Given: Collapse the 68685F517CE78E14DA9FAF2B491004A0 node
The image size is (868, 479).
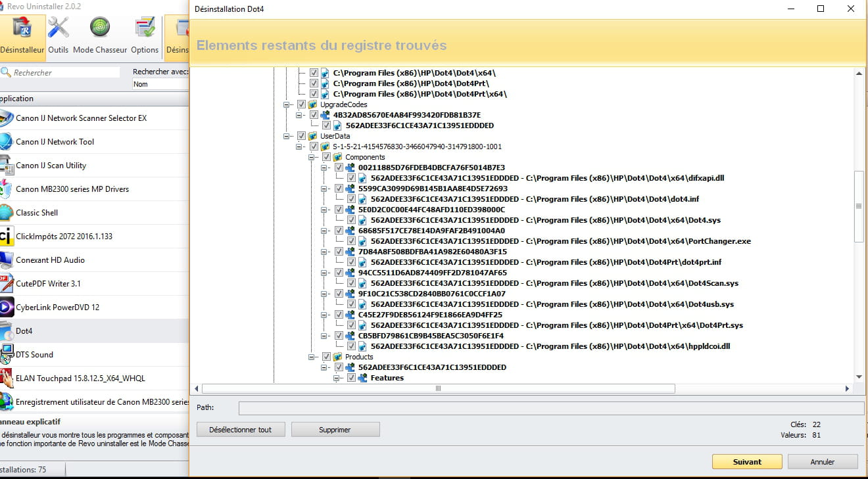Looking at the screenshot, I should tap(324, 231).
